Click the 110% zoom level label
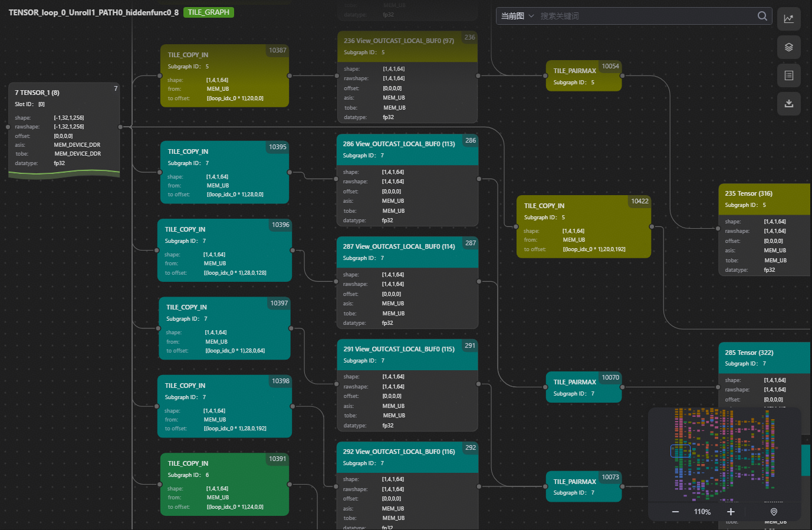 pyautogui.click(x=702, y=512)
